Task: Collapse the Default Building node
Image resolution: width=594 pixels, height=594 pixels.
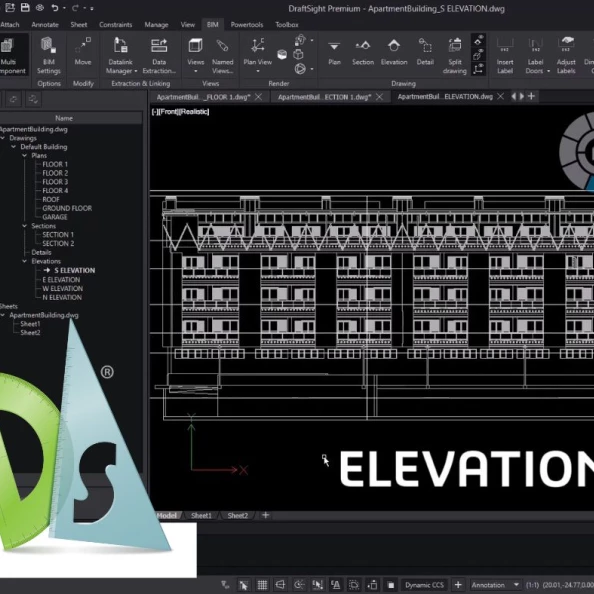Action: [14, 147]
